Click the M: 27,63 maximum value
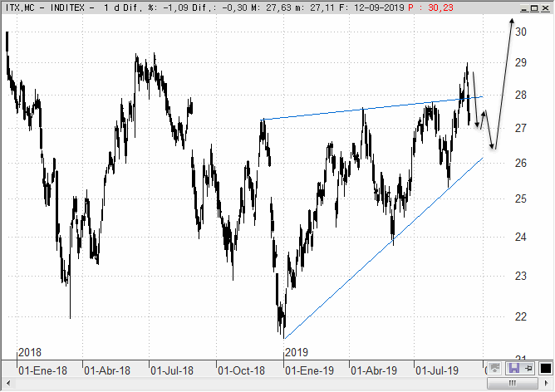Screen dimensions: 555x392 (x=272, y=7)
